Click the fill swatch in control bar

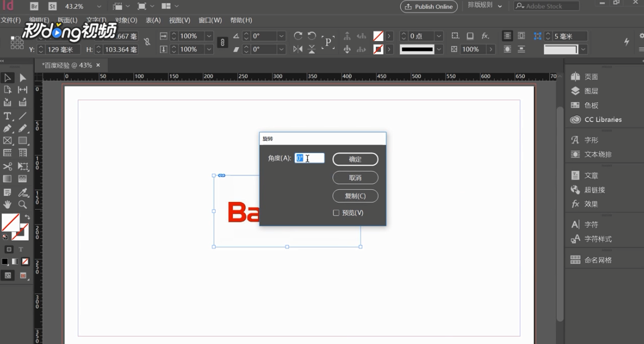click(378, 36)
